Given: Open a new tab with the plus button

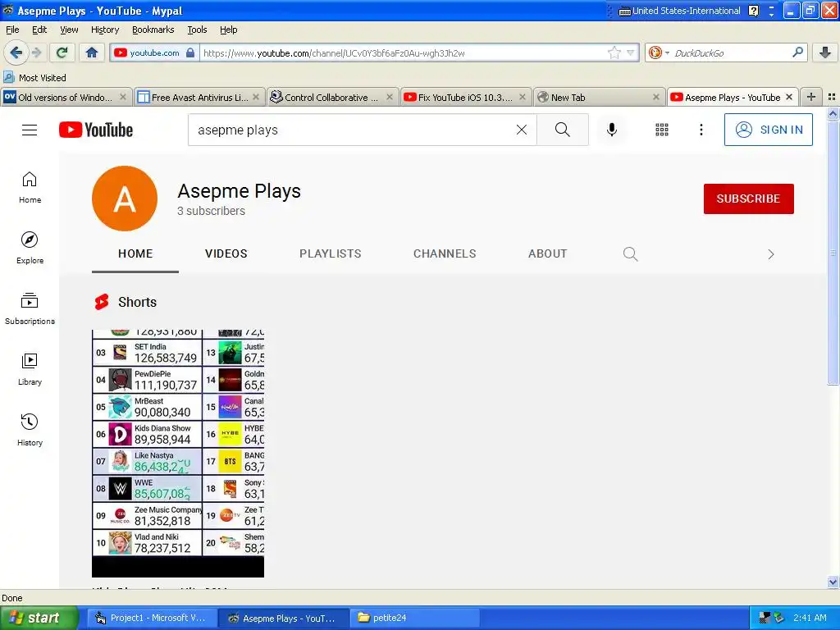Looking at the screenshot, I should pyautogui.click(x=811, y=97).
